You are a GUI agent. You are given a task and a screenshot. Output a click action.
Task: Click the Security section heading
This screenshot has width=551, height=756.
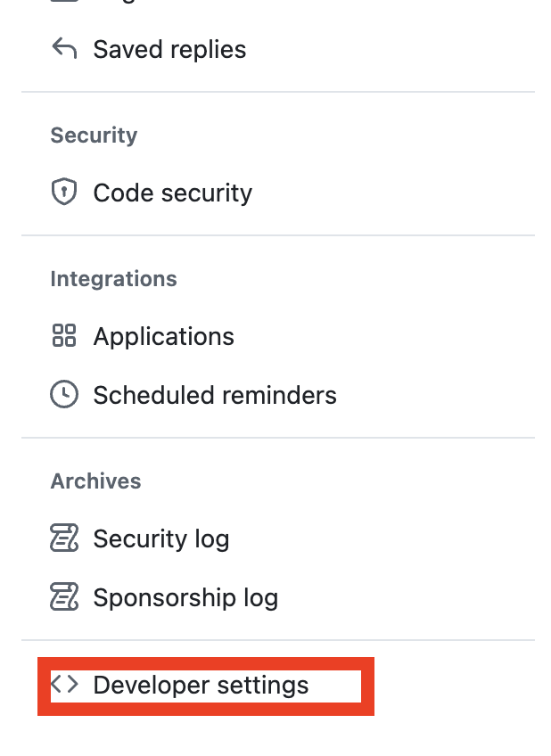tap(94, 135)
